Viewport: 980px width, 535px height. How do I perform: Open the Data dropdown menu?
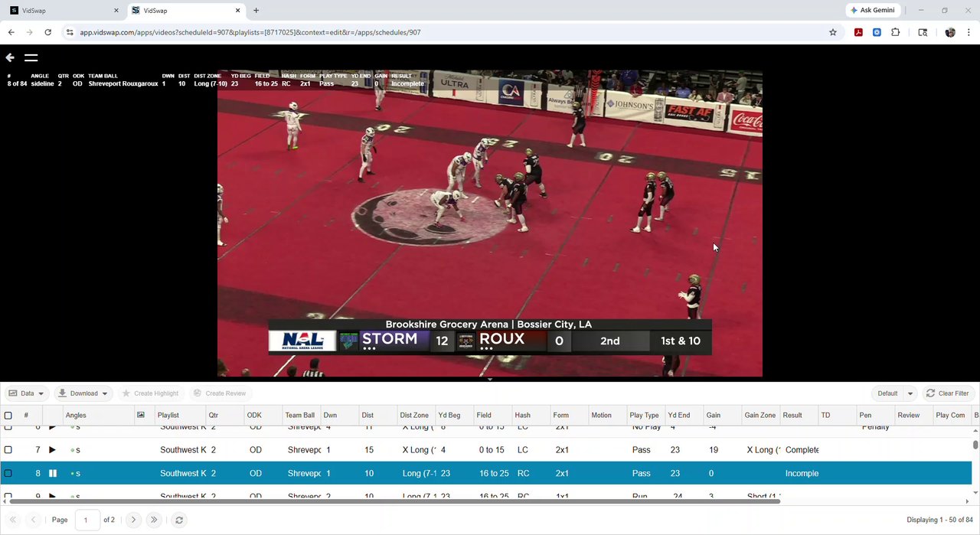pyautogui.click(x=27, y=393)
